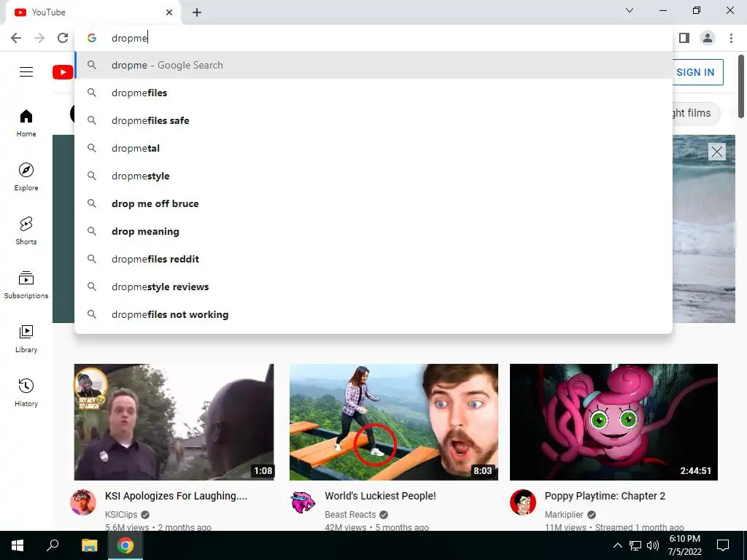Click the KSIClips channel avatar
This screenshot has height=560, width=747.
pyautogui.click(x=83, y=502)
